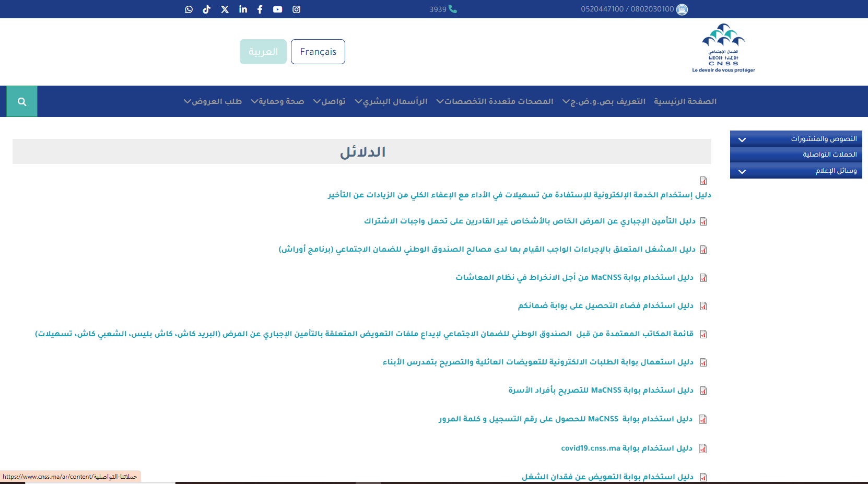Click the TikTok social icon
The width and height of the screenshot is (868, 484).
207,9
